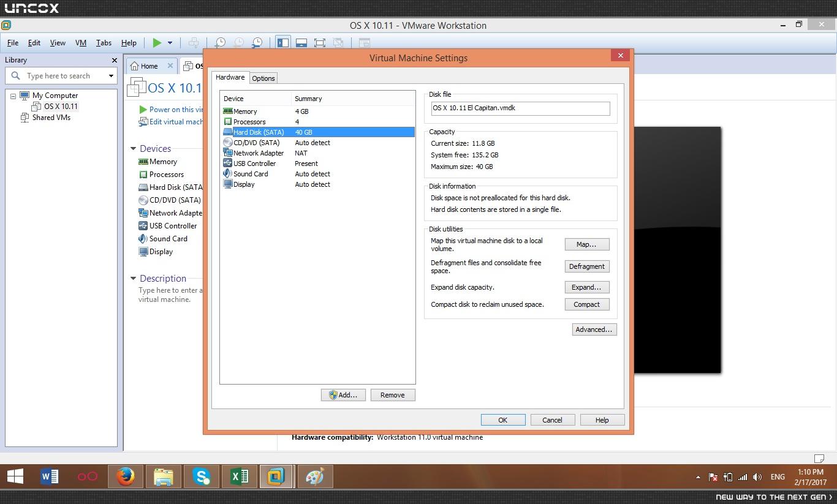Image resolution: width=837 pixels, height=504 pixels.
Task: Click the VMware app icon in the title bar
Action: (6, 25)
